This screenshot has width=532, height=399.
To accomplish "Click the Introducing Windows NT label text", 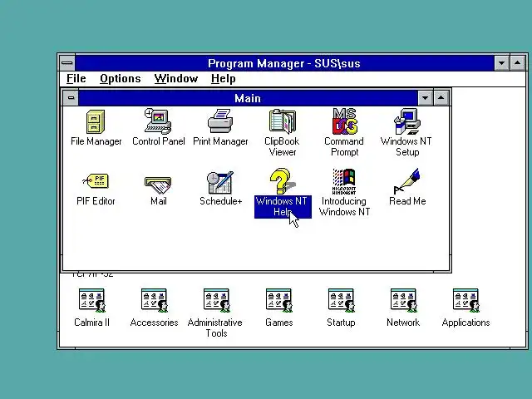I will (344, 207).
